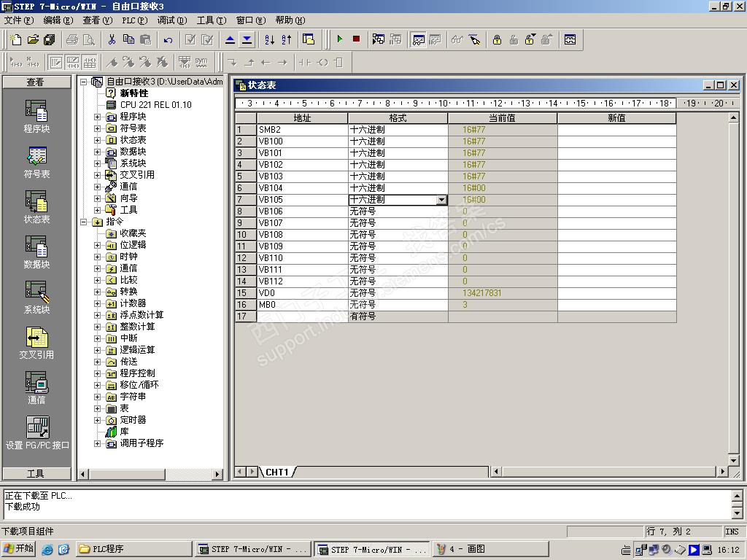The image size is (747, 560).
Task: Start PLC with green RUN icon
Action: (x=340, y=39)
